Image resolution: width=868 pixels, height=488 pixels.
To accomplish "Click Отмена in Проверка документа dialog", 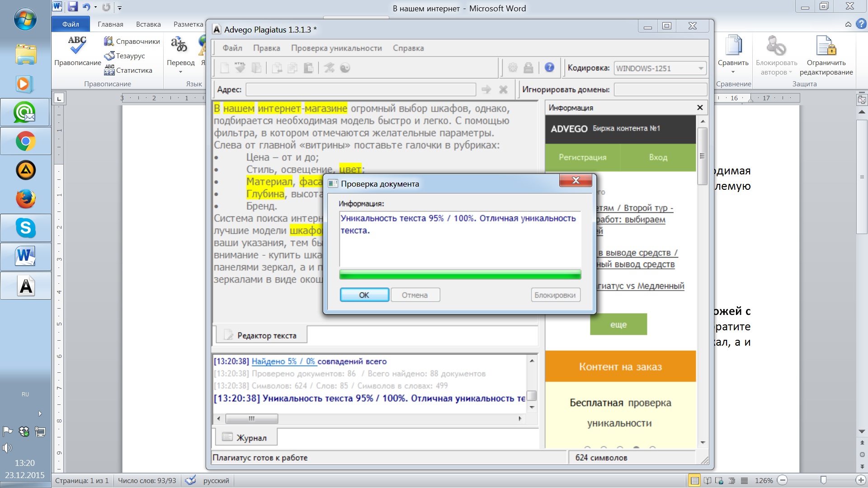I will [x=415, y=295].
